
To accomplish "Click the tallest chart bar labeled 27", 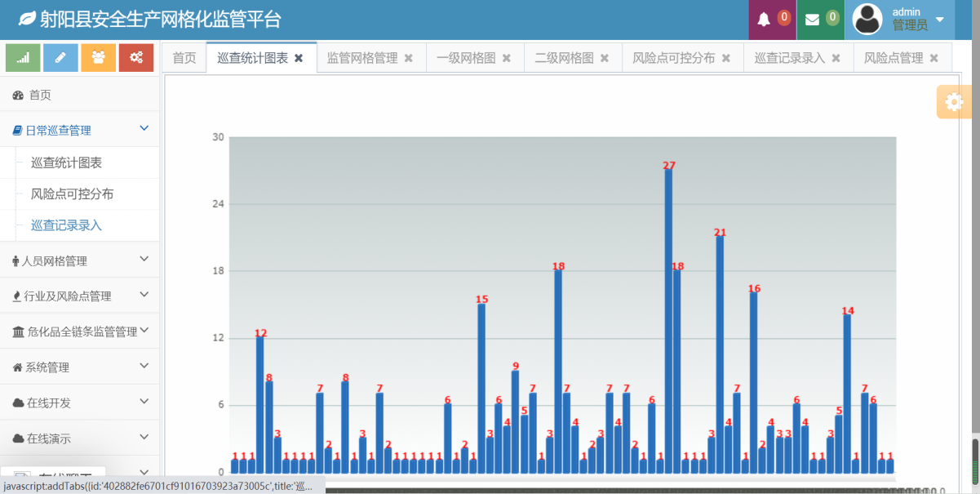I will 668,318.
